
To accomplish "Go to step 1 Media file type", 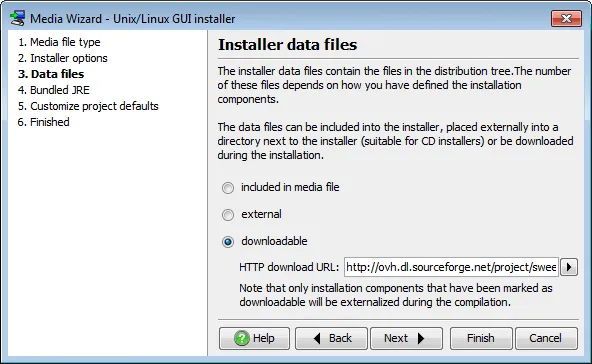I will (59, 42).
